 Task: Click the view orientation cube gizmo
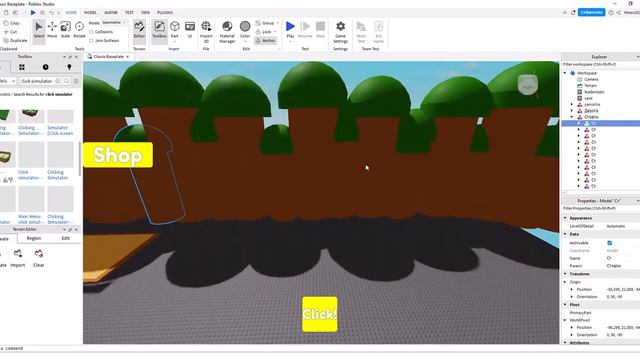coord(528,85)
